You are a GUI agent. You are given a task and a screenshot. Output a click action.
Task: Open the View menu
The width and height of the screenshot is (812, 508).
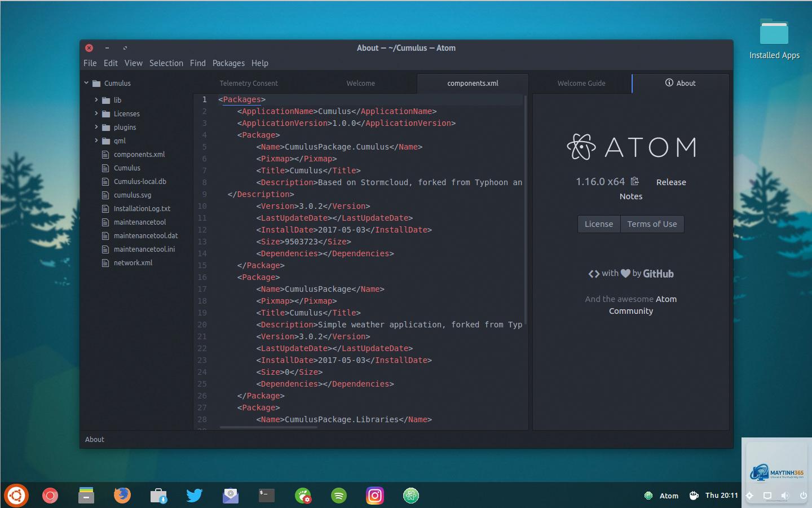(134, 63)
